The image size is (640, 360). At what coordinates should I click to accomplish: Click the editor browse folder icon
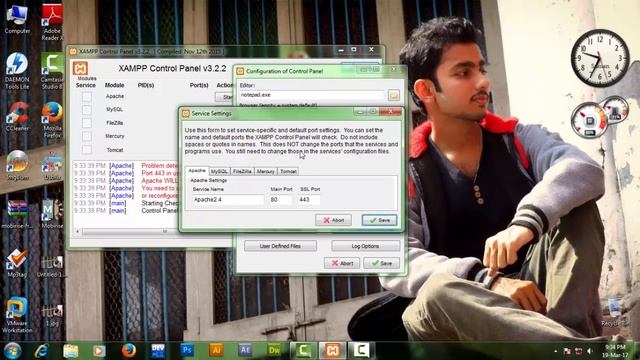pos(393,95)
